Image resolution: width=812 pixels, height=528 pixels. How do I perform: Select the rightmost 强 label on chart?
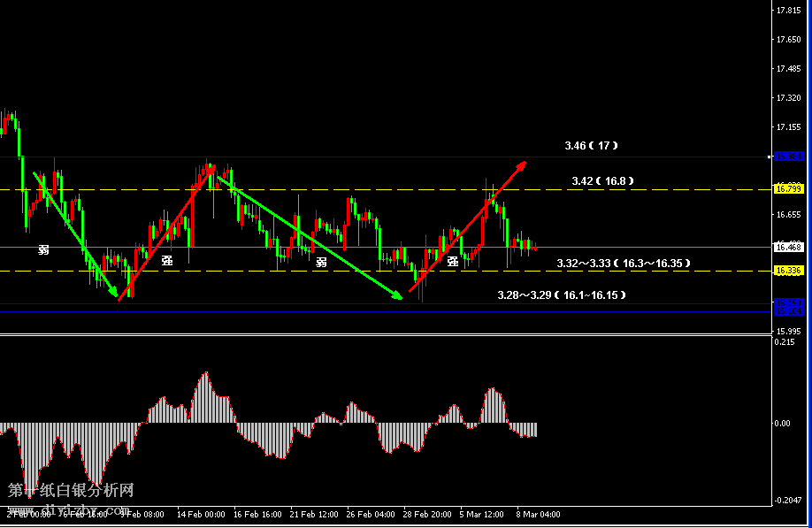pyautogui.click(x=452, y=261)
